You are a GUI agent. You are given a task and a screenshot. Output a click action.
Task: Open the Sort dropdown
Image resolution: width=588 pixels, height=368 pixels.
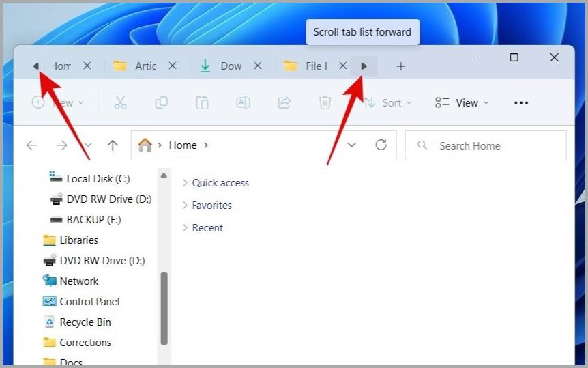tap(388, 102)
